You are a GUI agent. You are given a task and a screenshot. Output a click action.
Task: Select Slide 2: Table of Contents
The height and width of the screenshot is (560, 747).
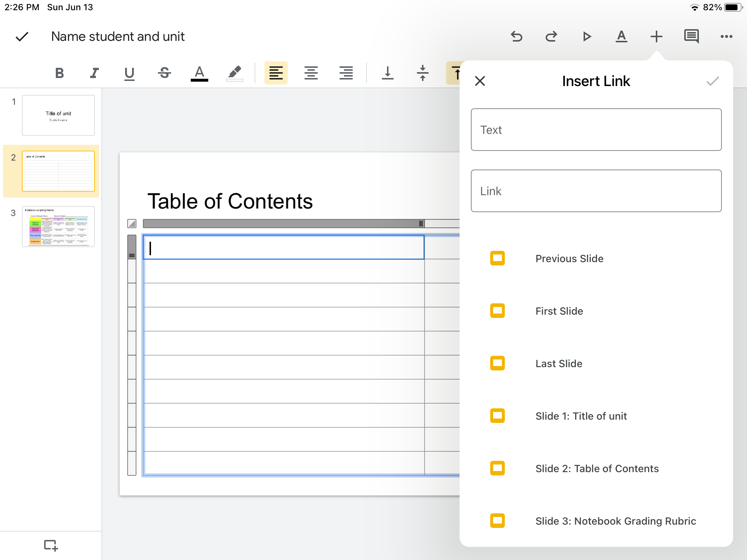(596, 468)
